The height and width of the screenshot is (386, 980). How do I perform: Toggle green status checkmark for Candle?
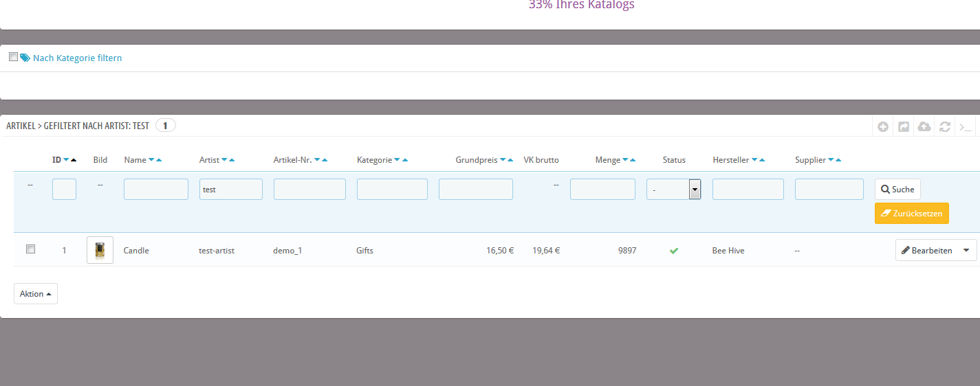(674, 251)
